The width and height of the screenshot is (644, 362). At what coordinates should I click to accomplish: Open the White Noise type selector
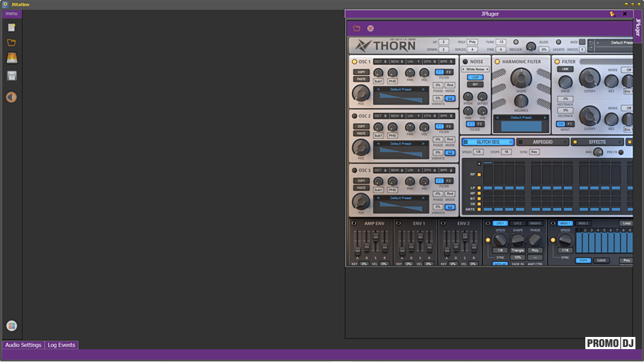475,69
